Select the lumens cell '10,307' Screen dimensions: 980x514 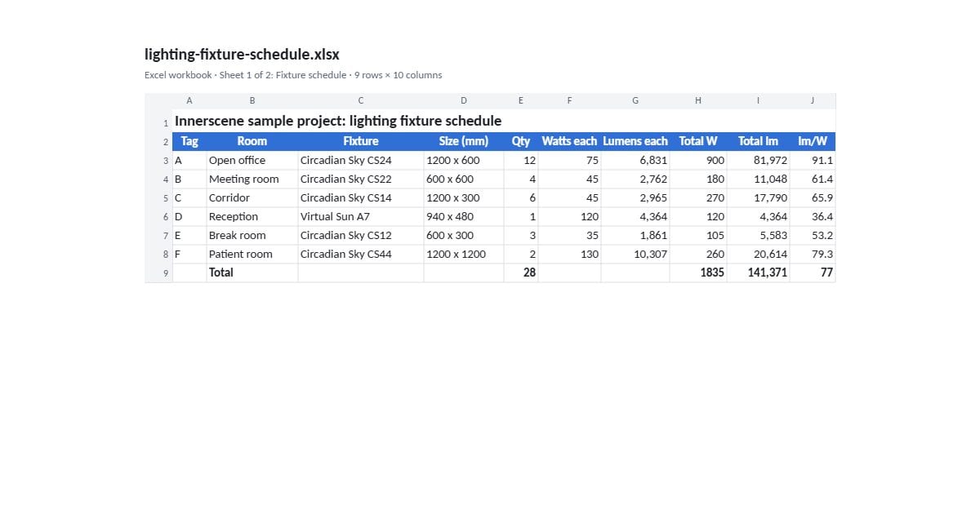pos(635,255)
